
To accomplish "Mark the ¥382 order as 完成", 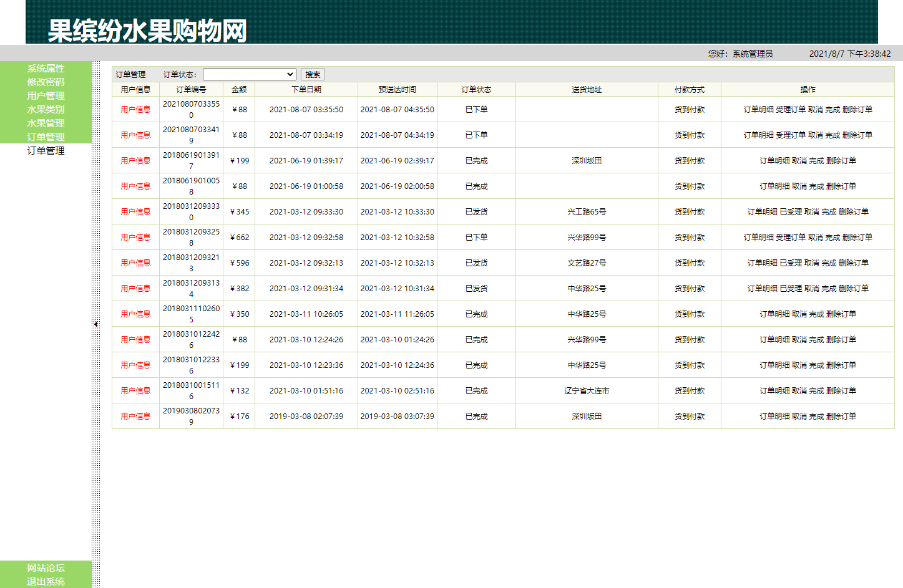I will (829, 289).
